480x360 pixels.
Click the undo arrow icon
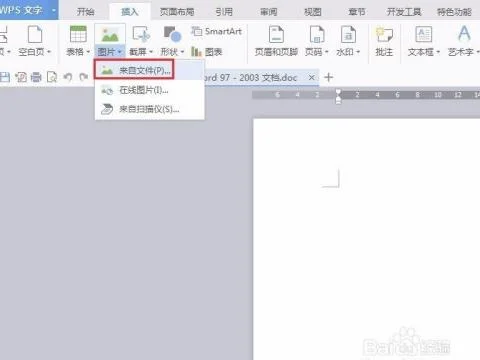[68, 77]
